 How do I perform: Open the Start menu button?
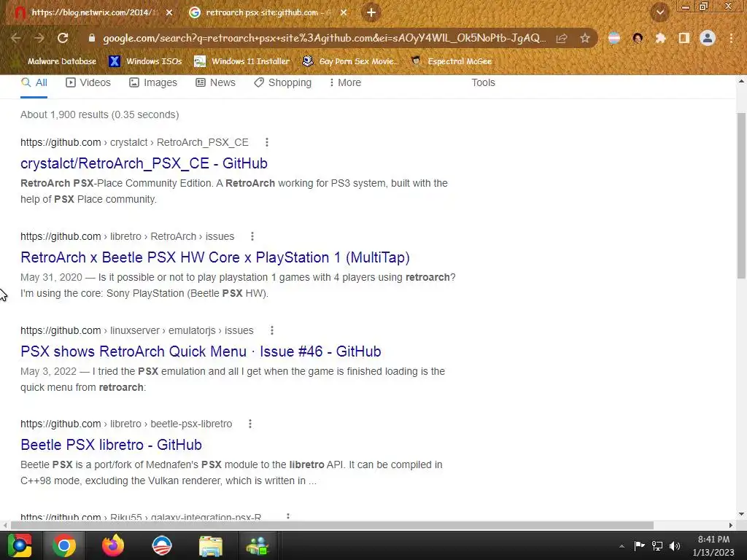tap(20, 545)
